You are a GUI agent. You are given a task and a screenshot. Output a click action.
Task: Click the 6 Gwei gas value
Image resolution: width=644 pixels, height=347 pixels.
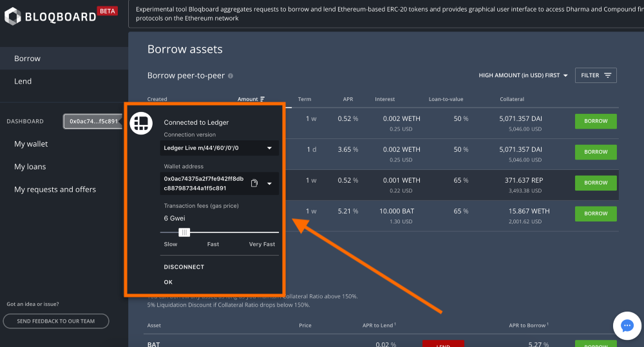[x=174, y=218]
